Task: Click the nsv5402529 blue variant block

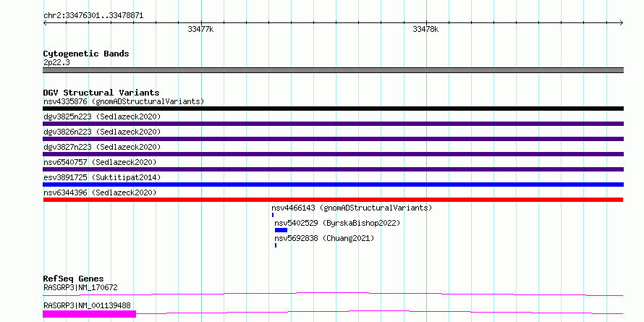Action: tap(281, 230)
